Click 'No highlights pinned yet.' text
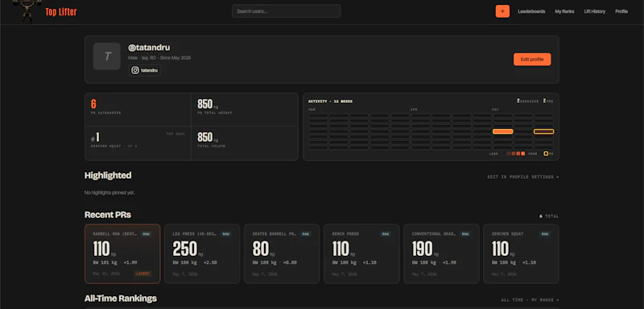Image resolution: width=644 pixels, height=309 pixels. (109, 192)
